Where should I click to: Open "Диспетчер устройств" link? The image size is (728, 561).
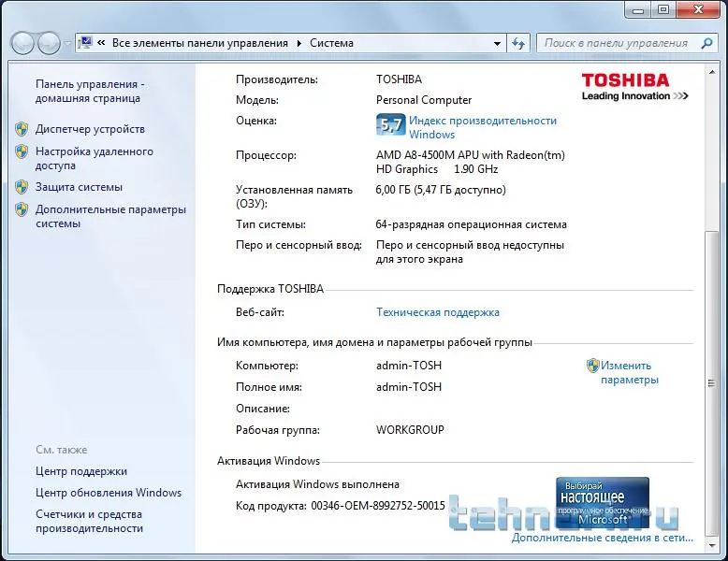pos(90,129)
